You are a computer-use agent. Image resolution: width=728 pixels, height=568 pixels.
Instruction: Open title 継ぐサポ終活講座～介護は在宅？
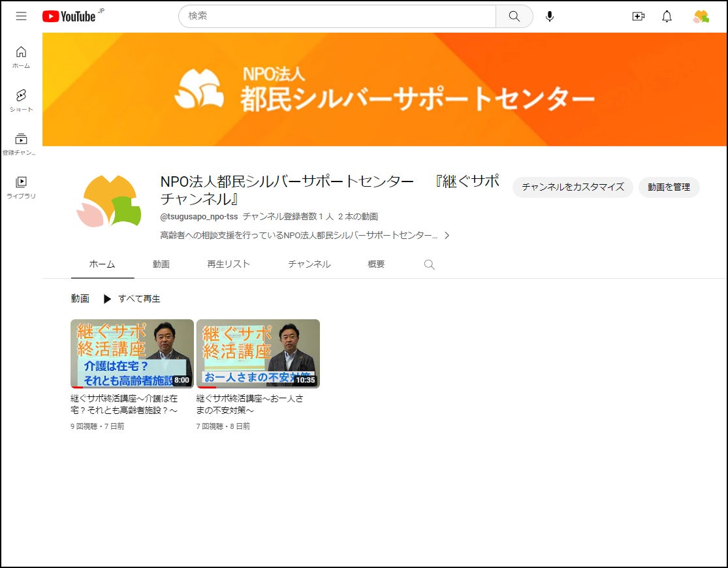124,405
